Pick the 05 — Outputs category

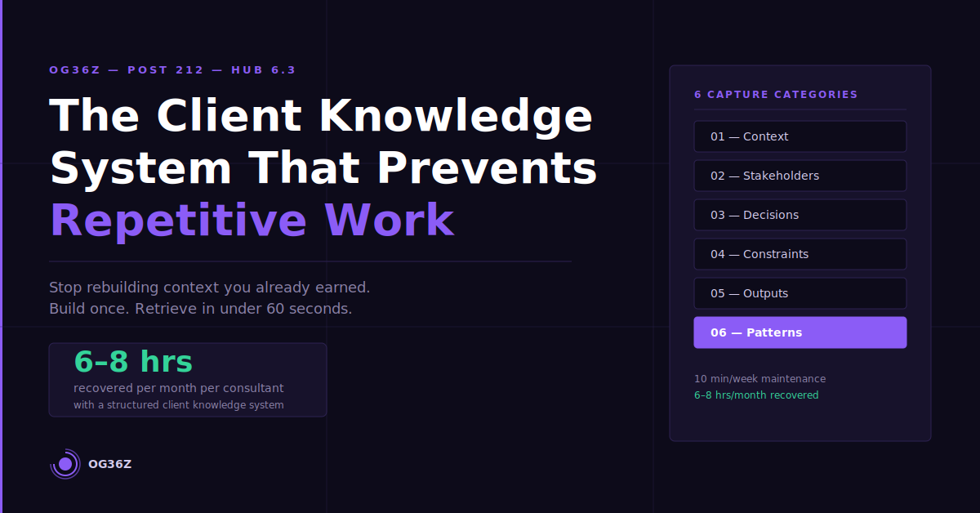800,293
